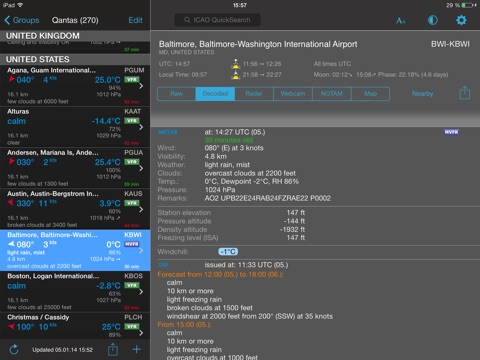
Task: Show Nearby stations
Action: [422, 94]
